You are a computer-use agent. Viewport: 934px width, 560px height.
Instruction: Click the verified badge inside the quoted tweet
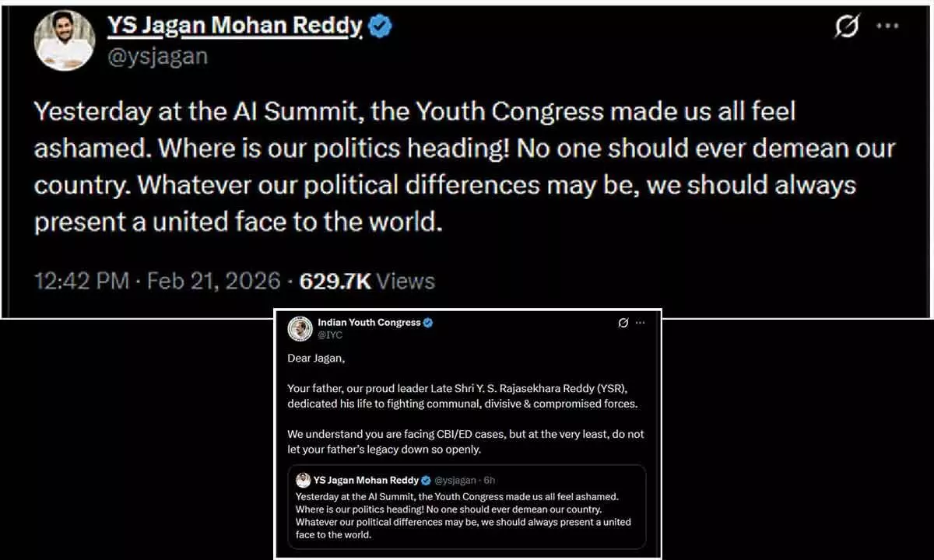click(x=426, y=481)
